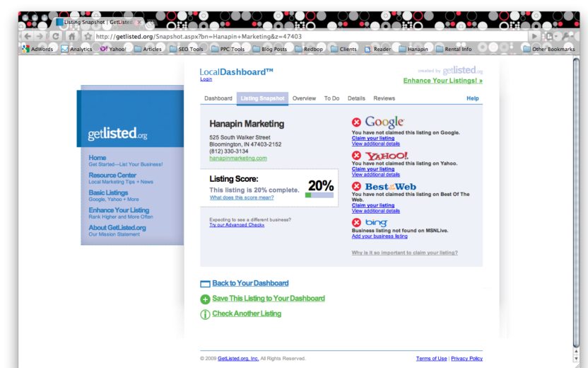Open the browser page menu icon
The width and height of the screenshot is (588, 368).
[x=551, y=36]
